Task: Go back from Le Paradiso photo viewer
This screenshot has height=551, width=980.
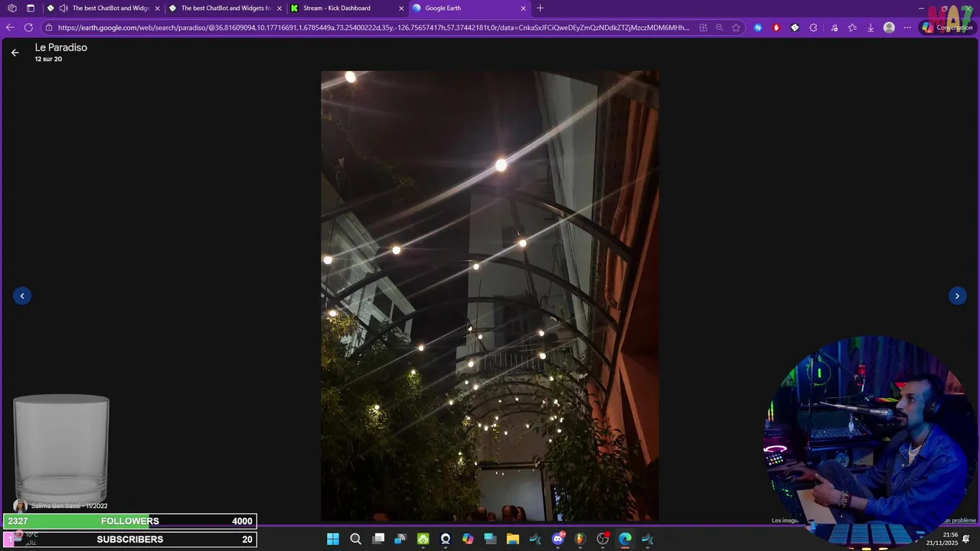Action: (15, 53)
